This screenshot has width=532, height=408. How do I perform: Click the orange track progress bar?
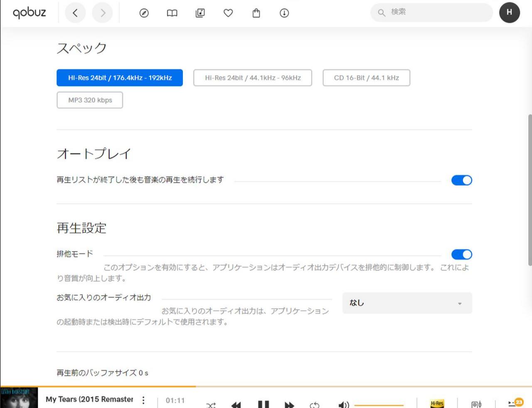coord(266,386)
